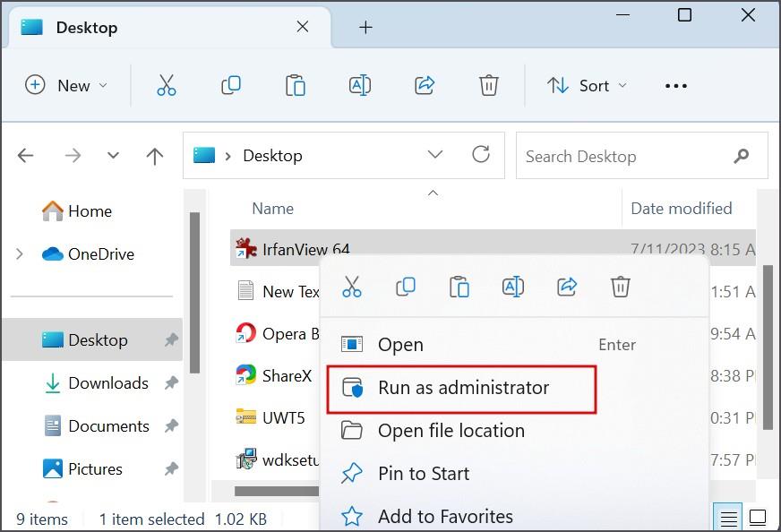Click the file list horizontal scrollbar
Viewport: 781px width, 532px height.
pos(277,491)
